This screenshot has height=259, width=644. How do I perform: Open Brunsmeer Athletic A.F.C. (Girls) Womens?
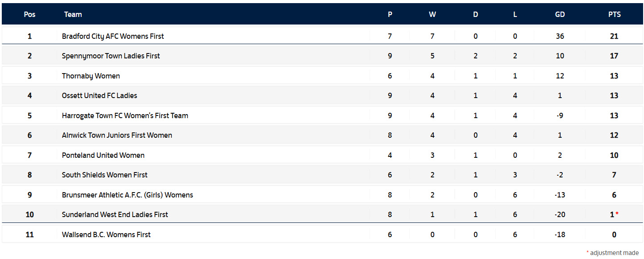(127, 195)
